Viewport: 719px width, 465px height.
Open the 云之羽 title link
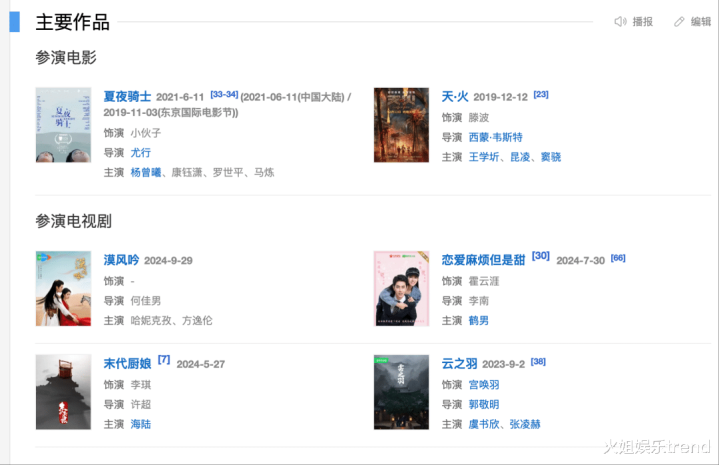click(x=461, y=364)
